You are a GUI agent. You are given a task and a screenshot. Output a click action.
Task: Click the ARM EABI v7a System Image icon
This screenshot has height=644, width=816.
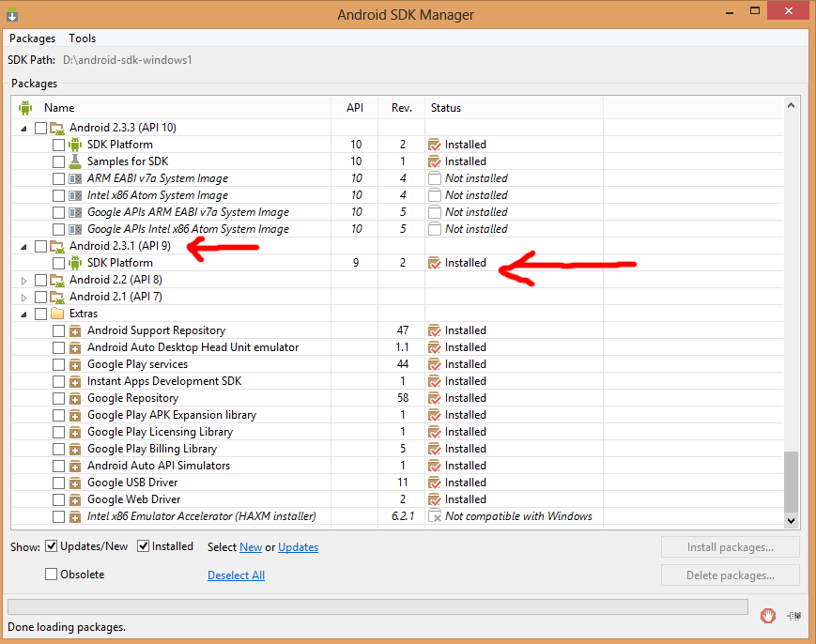click(76, 178)
